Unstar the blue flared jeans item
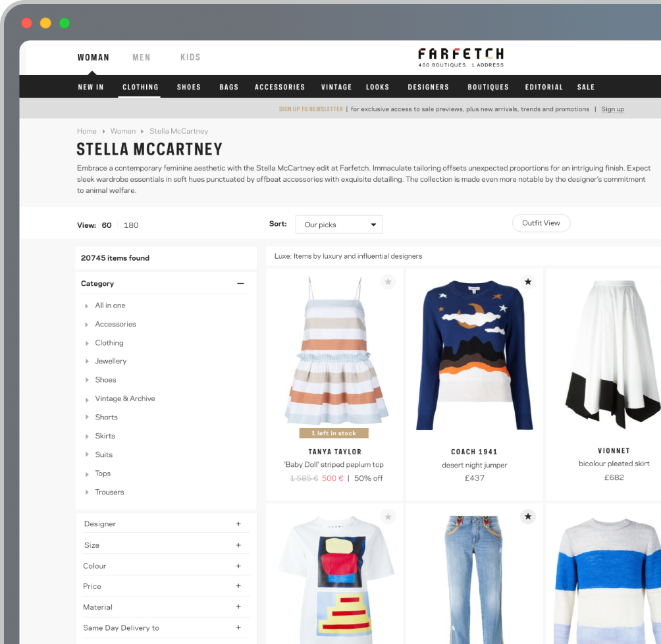 (527, 517)
